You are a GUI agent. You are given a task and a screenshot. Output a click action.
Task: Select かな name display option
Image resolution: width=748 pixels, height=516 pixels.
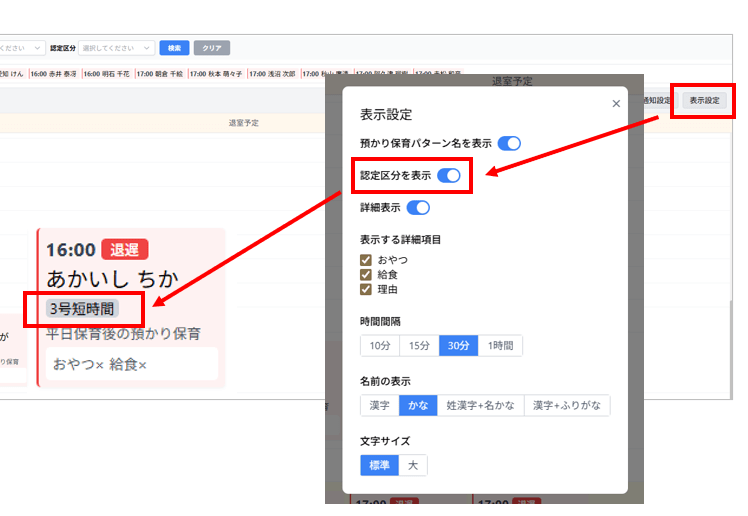point(418,406)
